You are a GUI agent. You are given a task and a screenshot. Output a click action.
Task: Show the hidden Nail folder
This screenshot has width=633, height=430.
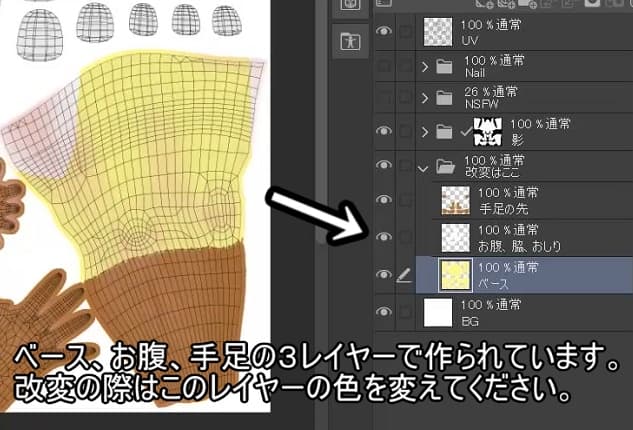(384, 66)
